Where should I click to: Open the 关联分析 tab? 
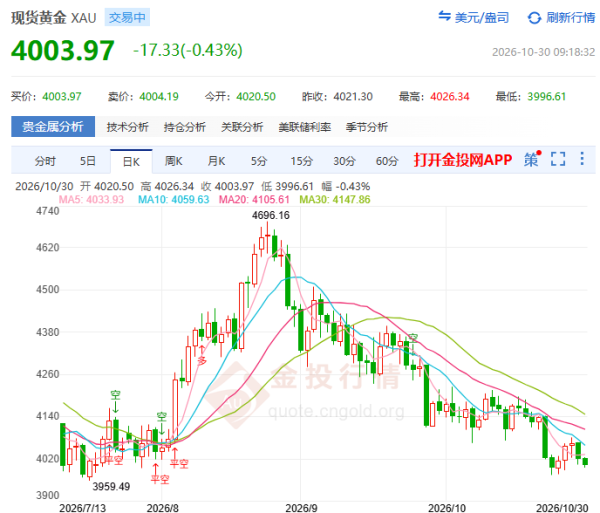pos(242,127)
